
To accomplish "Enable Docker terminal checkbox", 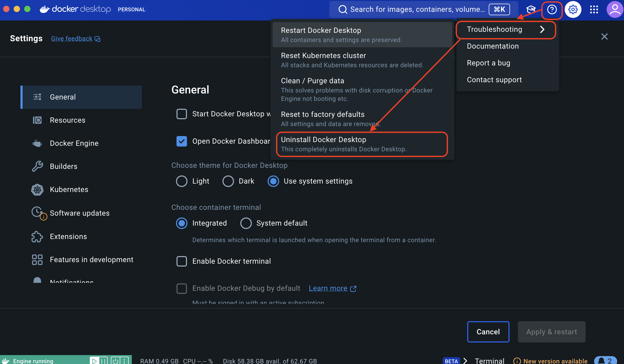I will point(182,261).
